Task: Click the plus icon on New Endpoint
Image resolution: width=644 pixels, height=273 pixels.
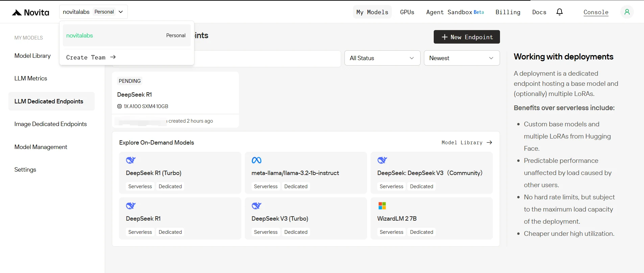Action: [x=445, y=37]
